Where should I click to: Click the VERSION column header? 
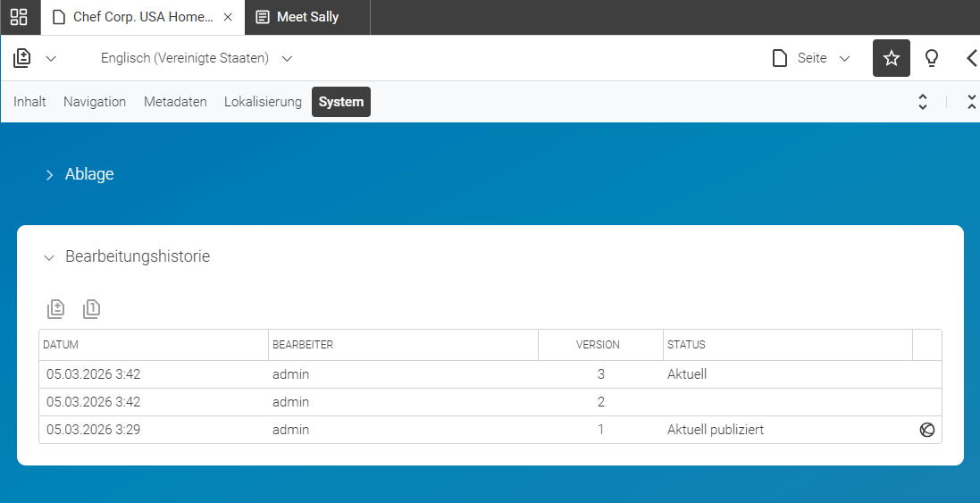click(x=600, y=345)
